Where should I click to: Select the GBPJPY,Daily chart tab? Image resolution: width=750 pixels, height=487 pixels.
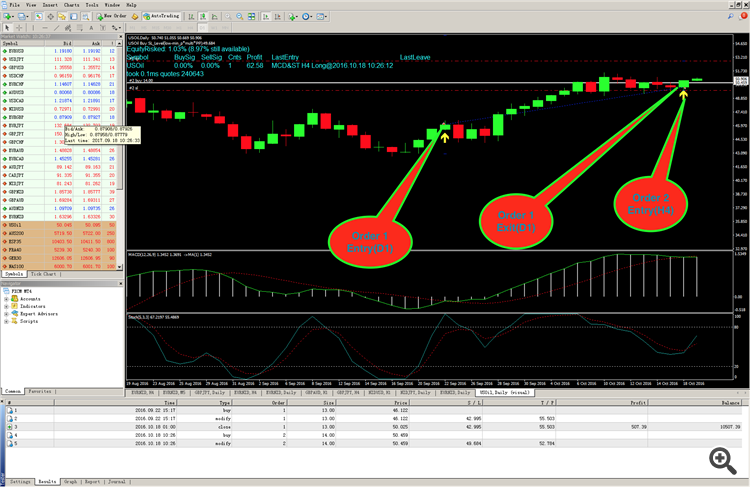coord(210,392)
